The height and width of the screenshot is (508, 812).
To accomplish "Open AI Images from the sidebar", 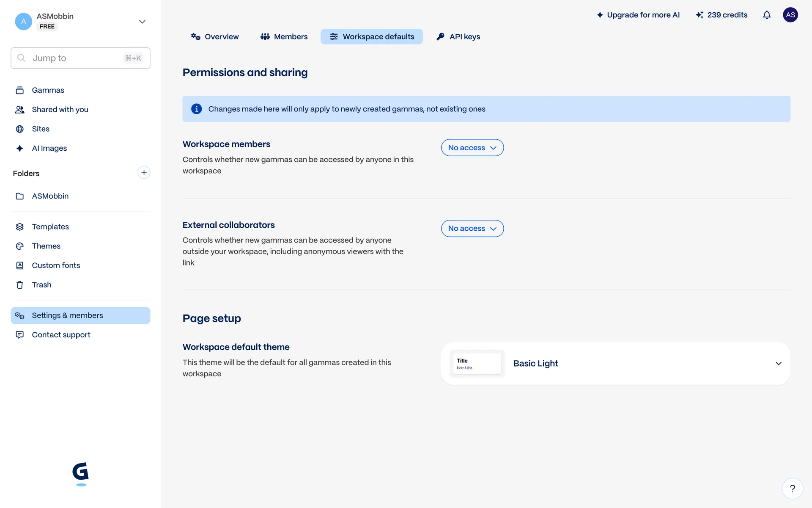I will pos(49,148).
